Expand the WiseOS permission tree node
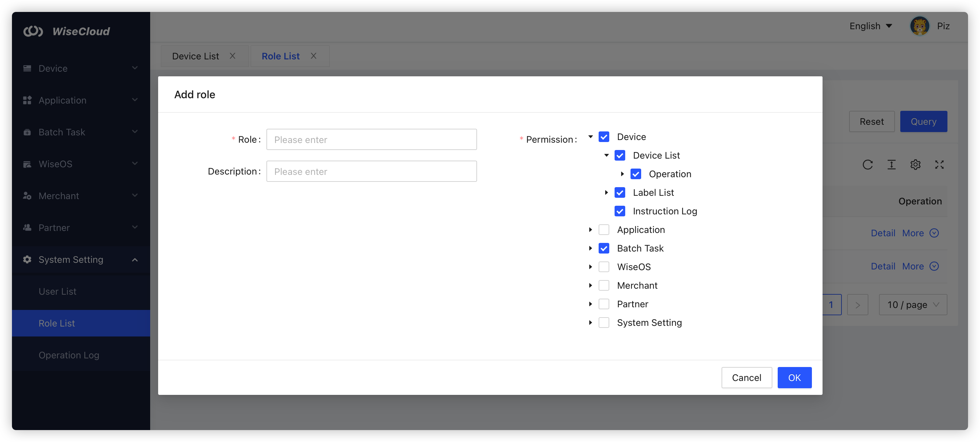The height and width of the screenshot is (442, 980). [590, 267]
